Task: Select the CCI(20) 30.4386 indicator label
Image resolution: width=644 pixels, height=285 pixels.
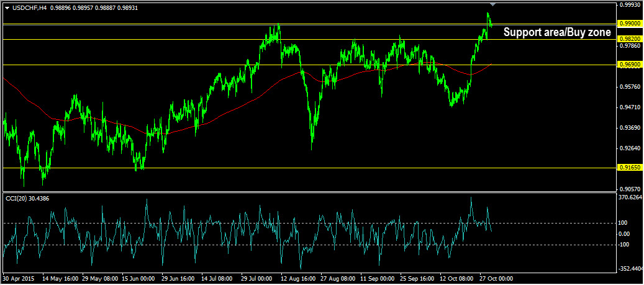Action: [26, 198]
